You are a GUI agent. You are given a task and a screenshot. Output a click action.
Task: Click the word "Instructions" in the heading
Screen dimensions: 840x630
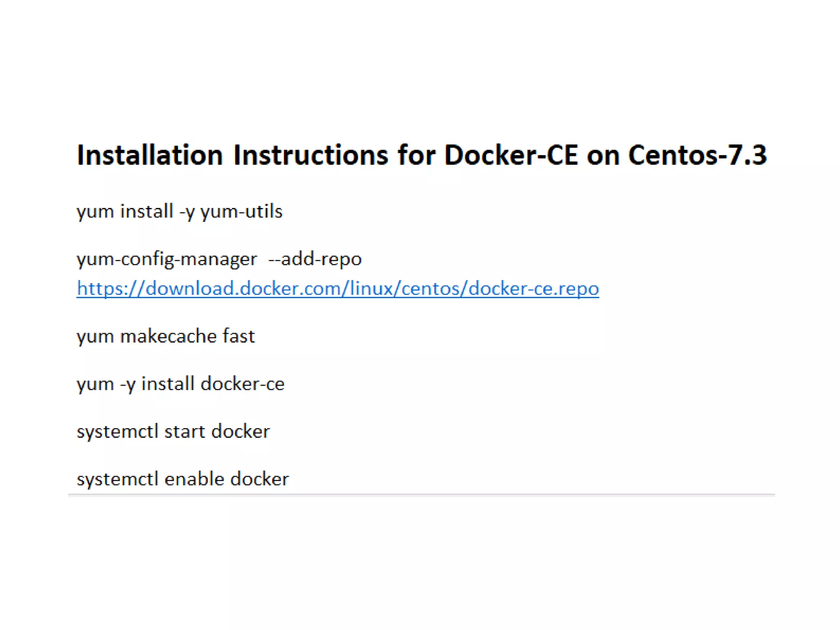coord(310,155)
